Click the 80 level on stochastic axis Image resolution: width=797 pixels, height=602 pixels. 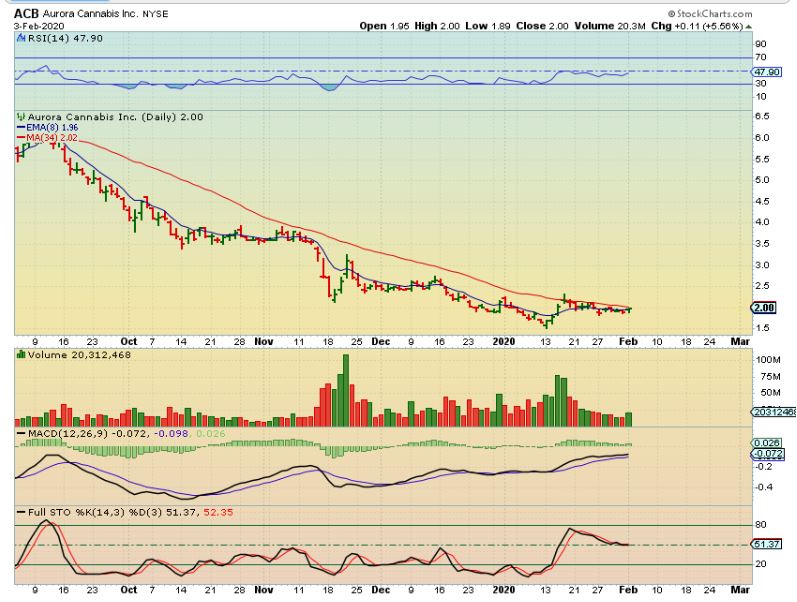pyautogui.click(x=761, y=525)
